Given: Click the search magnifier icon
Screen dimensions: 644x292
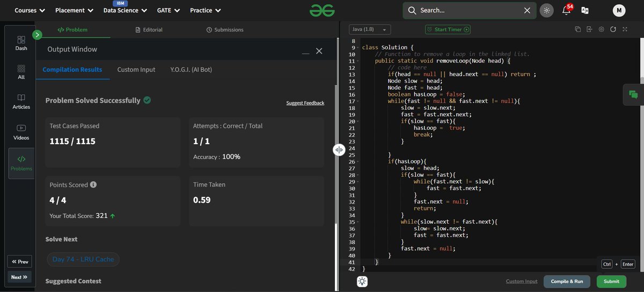Looking at the screenshot, I should (412, 10).
